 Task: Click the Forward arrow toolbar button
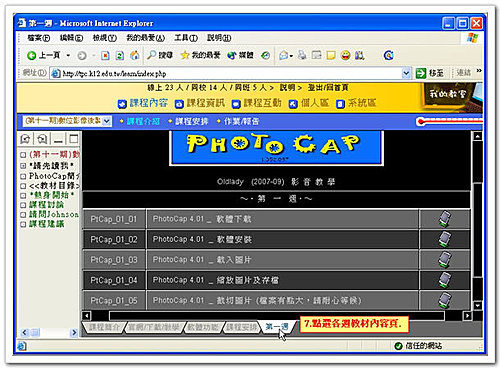(82, 55)
